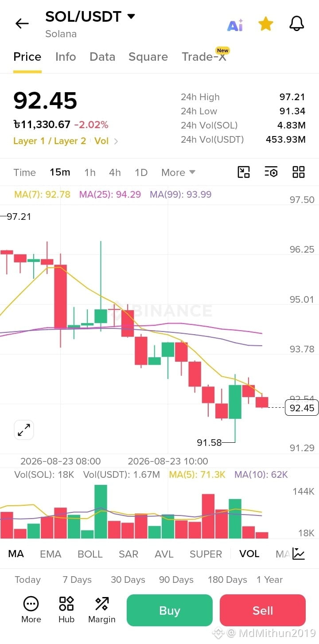Toggle the SAR indicator
Viewport: 319px width, 644px height.
pos(128,554)
